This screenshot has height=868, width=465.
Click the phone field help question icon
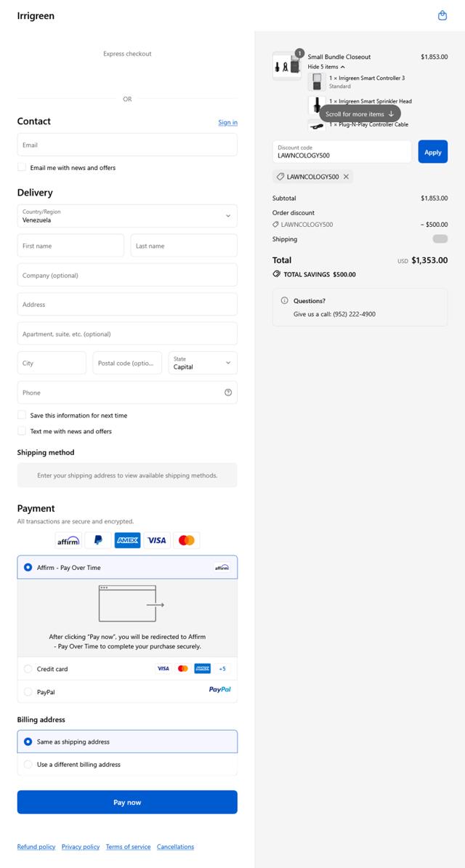228,393
